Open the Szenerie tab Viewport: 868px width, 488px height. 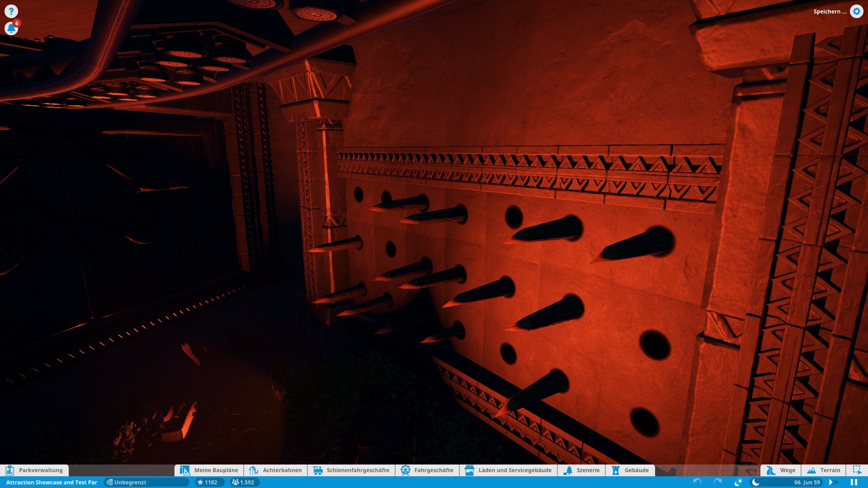[x=581, y=470]
